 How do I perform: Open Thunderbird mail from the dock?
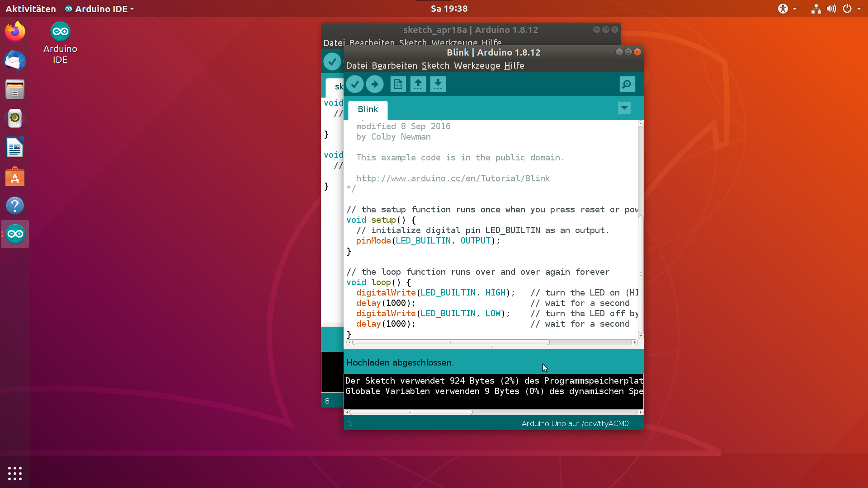pyautogui.click(x=15, y=61)
